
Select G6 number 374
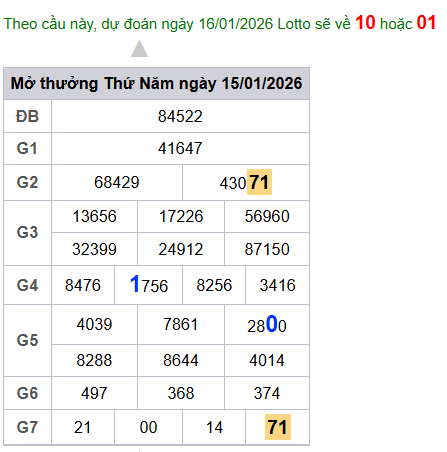267,393
